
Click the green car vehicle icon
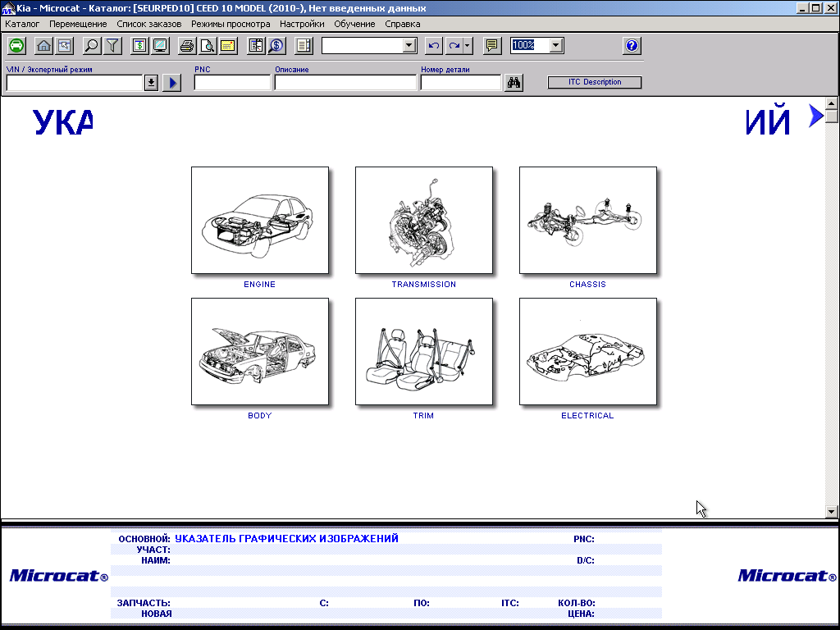[x=16, y=46]
